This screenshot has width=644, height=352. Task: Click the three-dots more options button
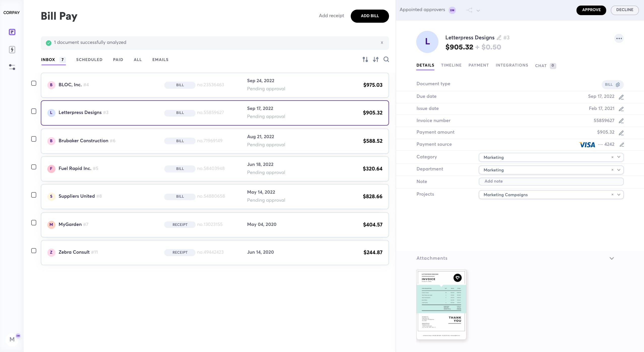[x=619, y=39]
